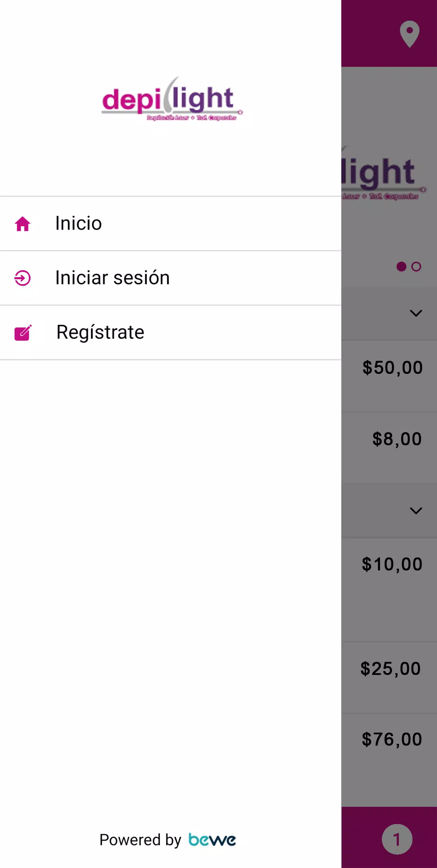The height and width of the screenshot is (868, 437).
Task: Select the filled carousel page dot
Action: coord(401,267)
